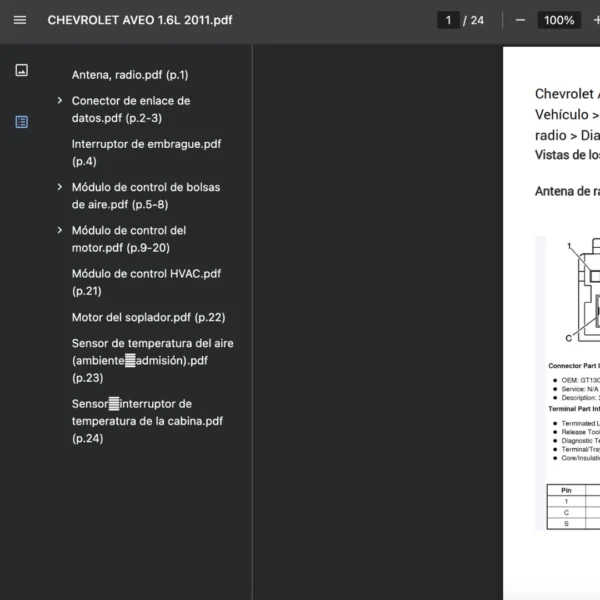Open Módulo de control HVAC.pdf (p.21)
The image size is (600, 600).
coord(146,282)
